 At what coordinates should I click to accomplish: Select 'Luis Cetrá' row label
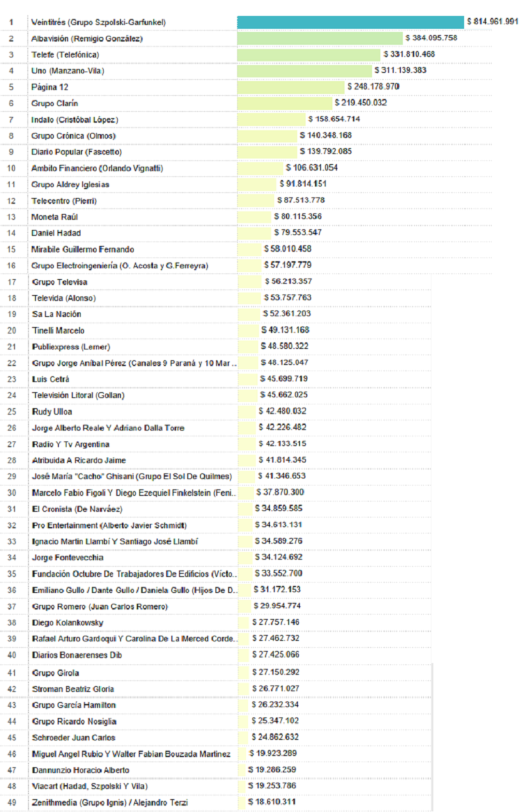(x=51, y=379)
